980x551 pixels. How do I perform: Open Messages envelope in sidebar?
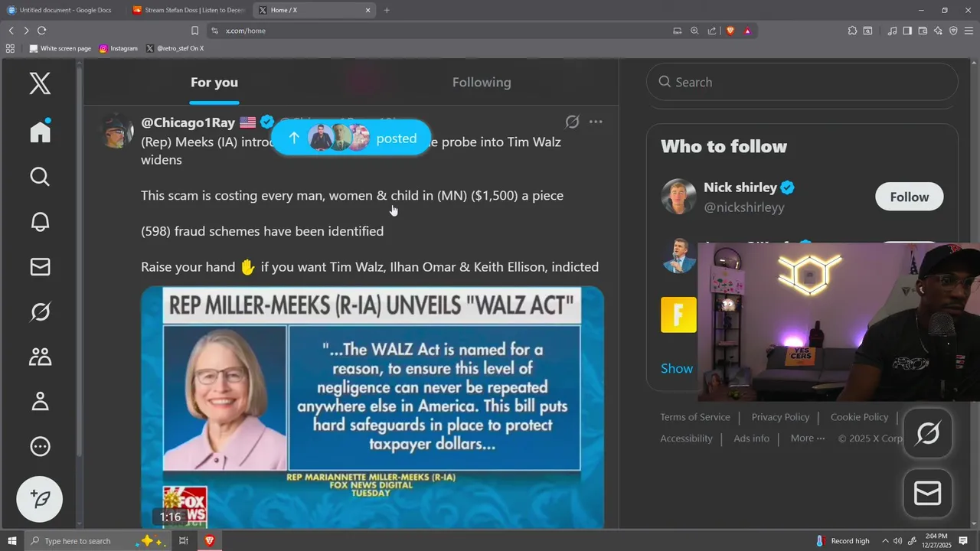(40, 266)
